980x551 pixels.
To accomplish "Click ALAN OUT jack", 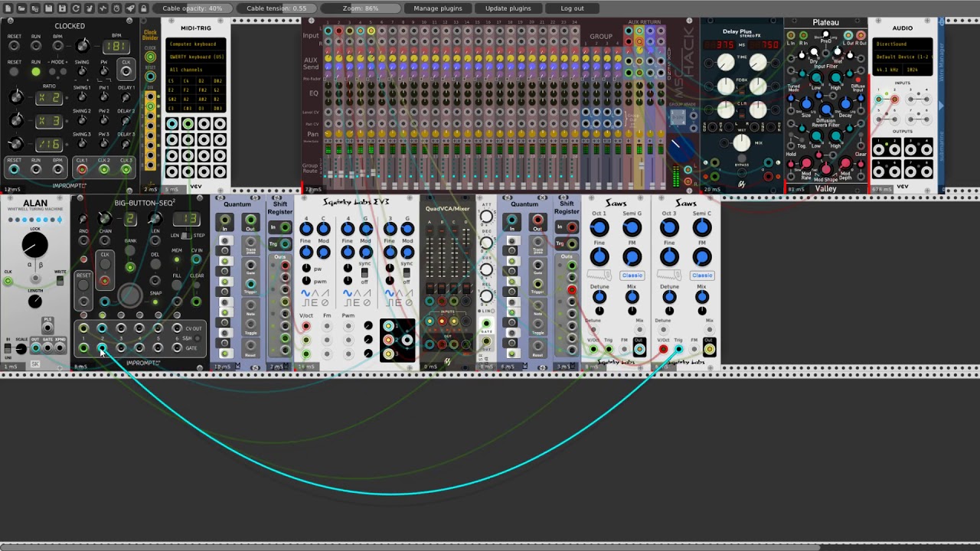I will tap(35, 348).
